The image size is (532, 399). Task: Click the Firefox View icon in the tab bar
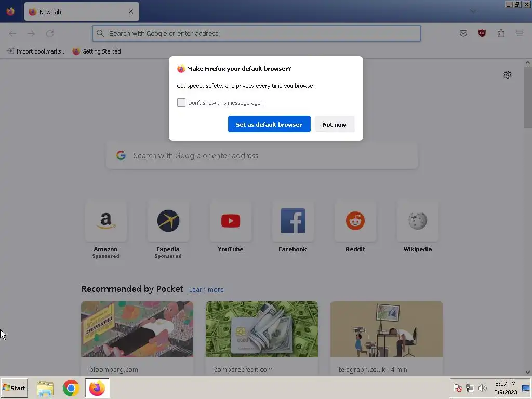click(10, 11)
